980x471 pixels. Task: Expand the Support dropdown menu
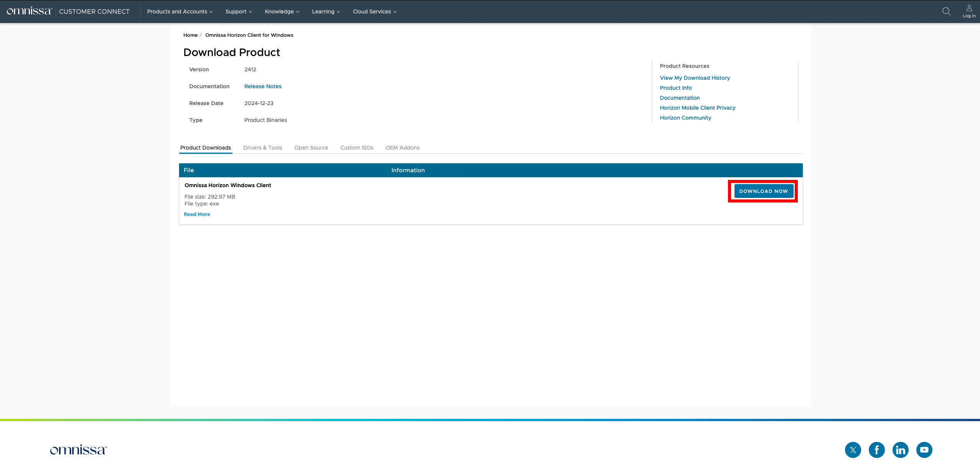[x=239, y=12]
